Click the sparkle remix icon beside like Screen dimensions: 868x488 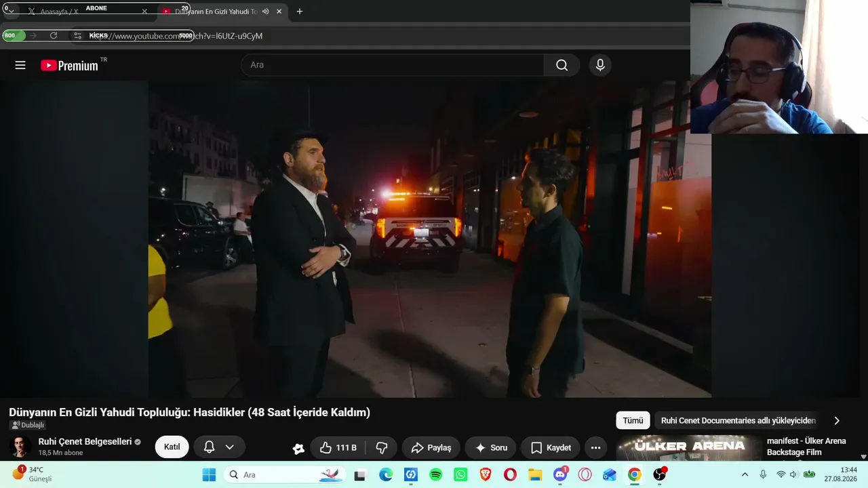point(298,448)
